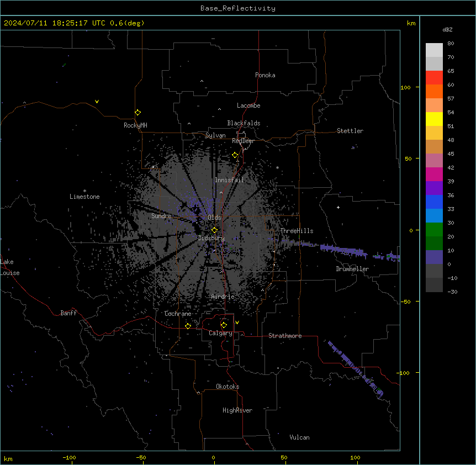Image resolution: width=476 pixels, height=465 pixels.
Task: Click the Didsbury city label
Action: point(211,238)
